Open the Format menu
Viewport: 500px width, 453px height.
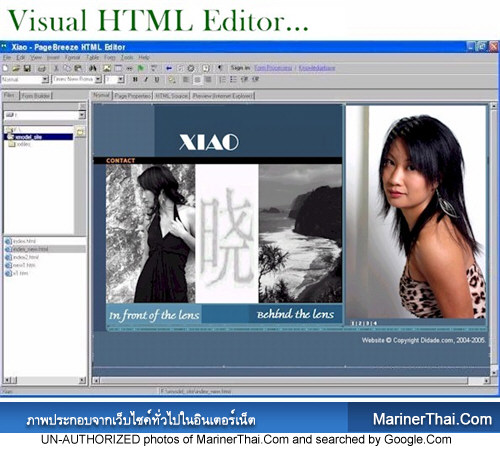(72, 57)
